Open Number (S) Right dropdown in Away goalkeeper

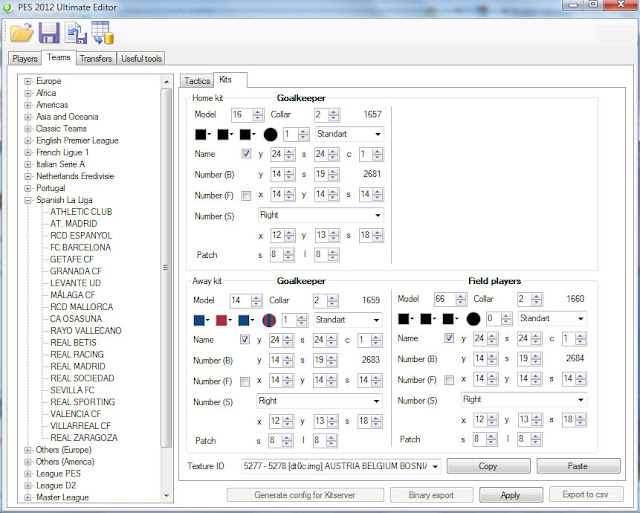319,401
